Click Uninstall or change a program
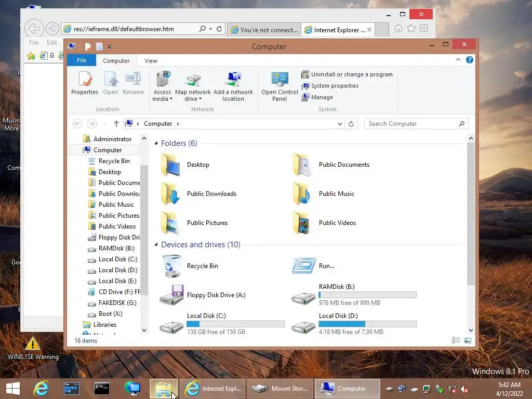This screenshot has width=532, height=399. pos(348,74)
